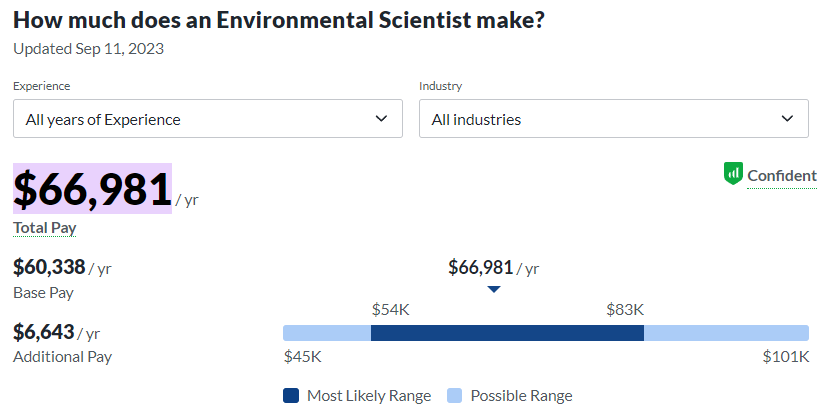Click the Environmental Scientist heading
Viewport: 834px width, 414px height.
(279, 20)
